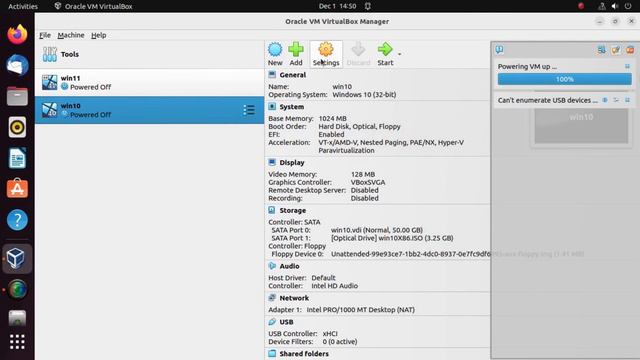Click the USB section header

click(x=286, y=322)
